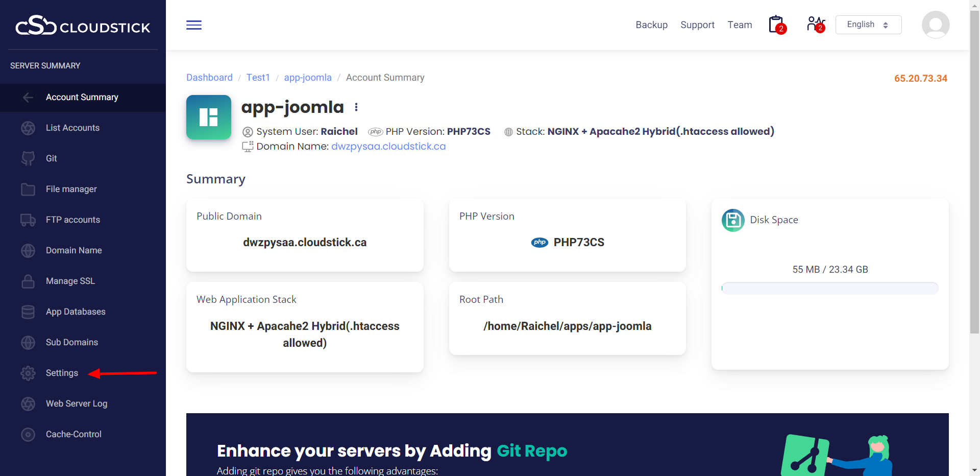This screenshot has width=980, height=476.
Task: Open the Backup link in header
Action: [x=651, y=25]
